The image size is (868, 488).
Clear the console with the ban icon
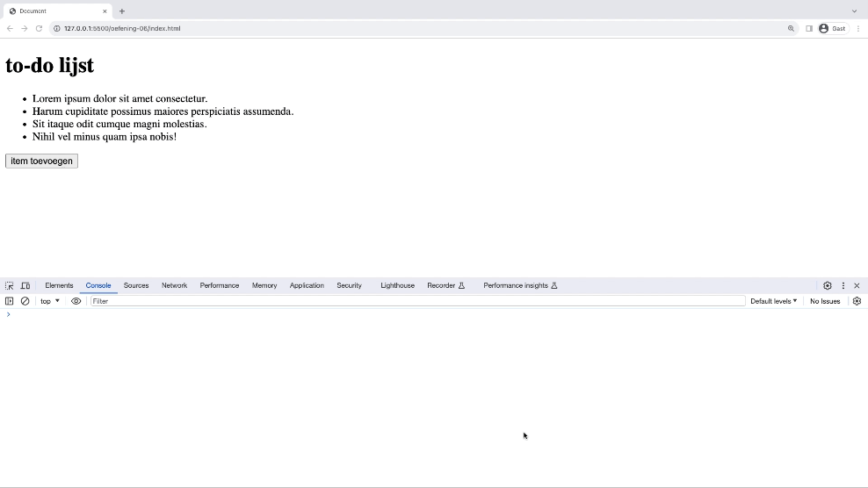coord(25,301)
